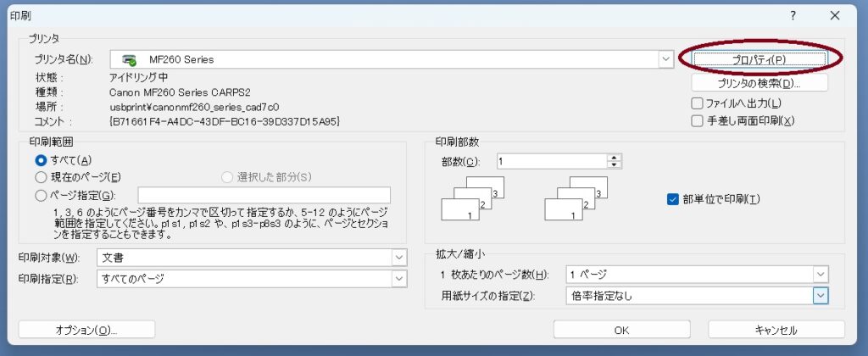Close the print dialog with X

click(835, 15)
